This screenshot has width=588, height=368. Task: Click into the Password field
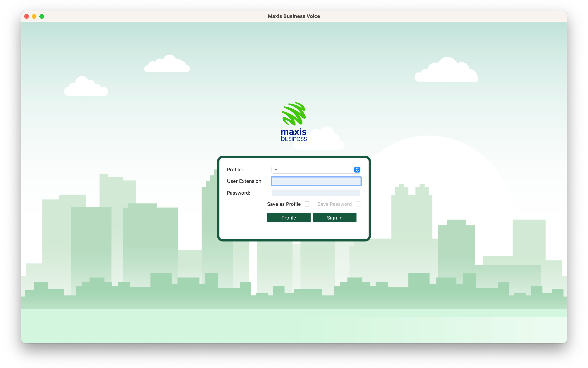316,193
